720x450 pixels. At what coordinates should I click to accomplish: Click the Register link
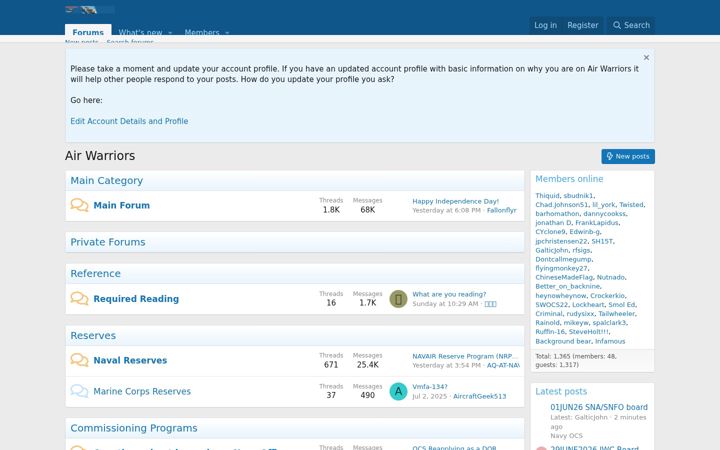click(x=582, y=25)
